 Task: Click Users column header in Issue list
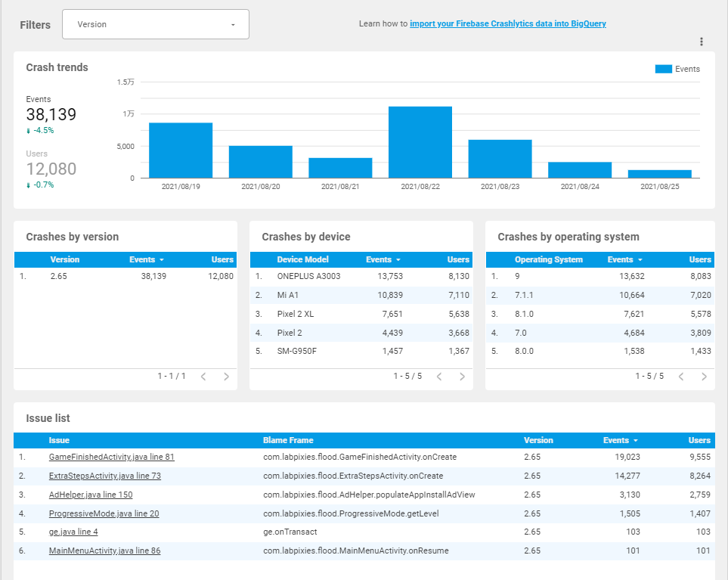(x=699, y=440)
